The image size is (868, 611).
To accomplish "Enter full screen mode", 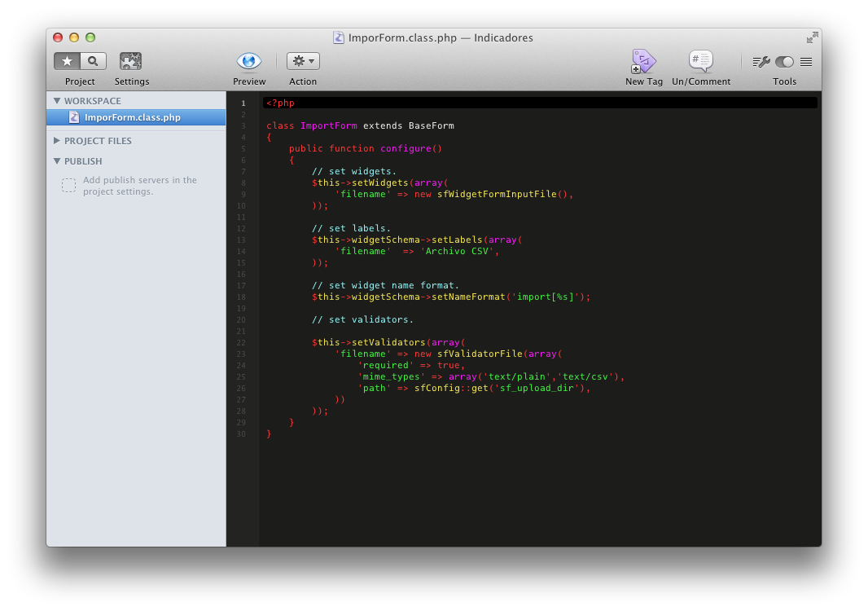I will pos(812,37).
